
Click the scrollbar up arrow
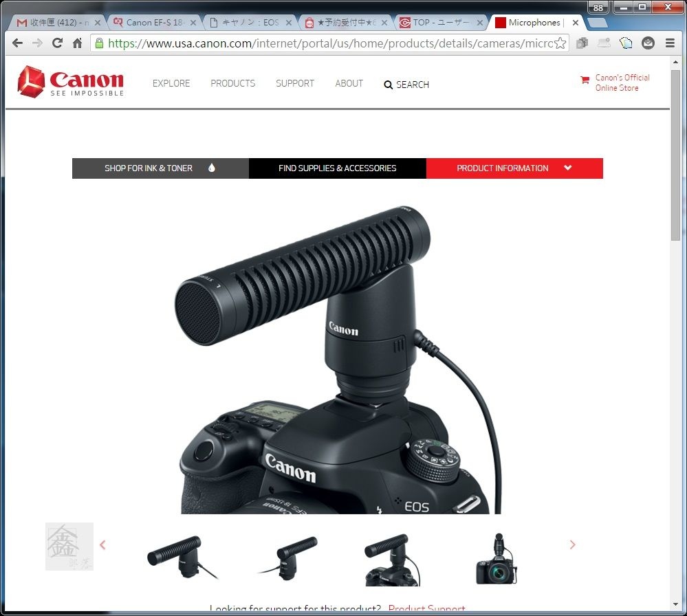tap(675, 62)
